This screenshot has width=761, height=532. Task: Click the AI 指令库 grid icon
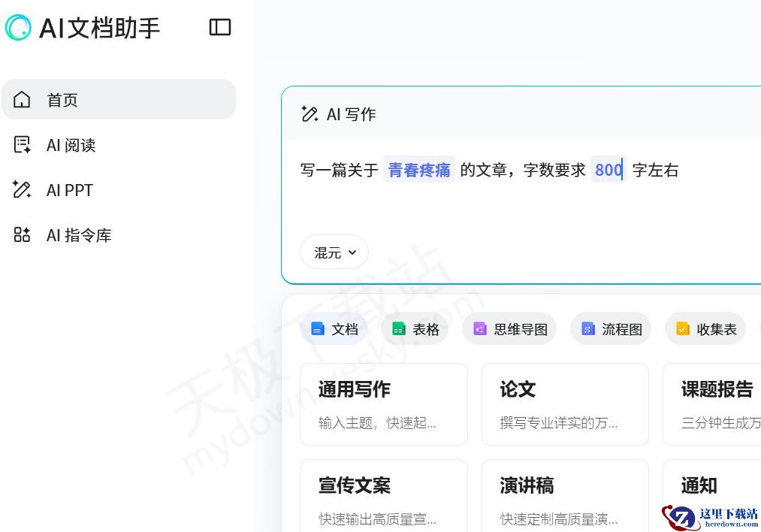pyautogui.click(x=22, y=235)
